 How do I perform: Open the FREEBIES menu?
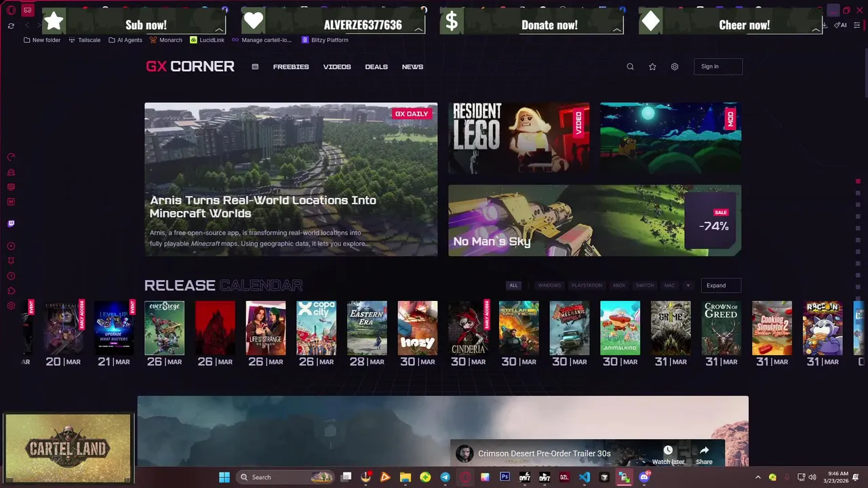tap(291, 66)
